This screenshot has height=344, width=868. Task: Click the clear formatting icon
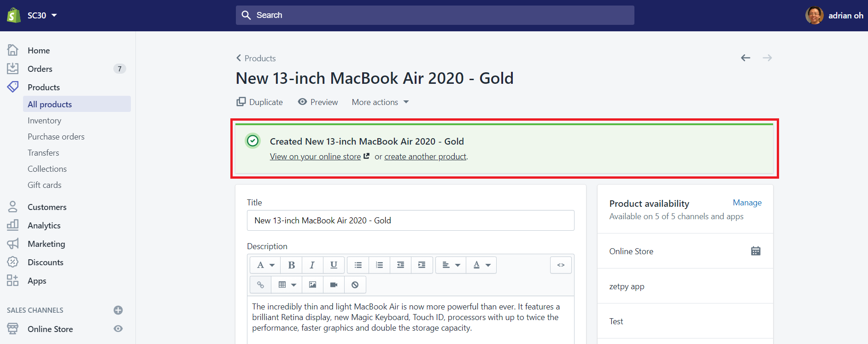click(x=355, y=285)
